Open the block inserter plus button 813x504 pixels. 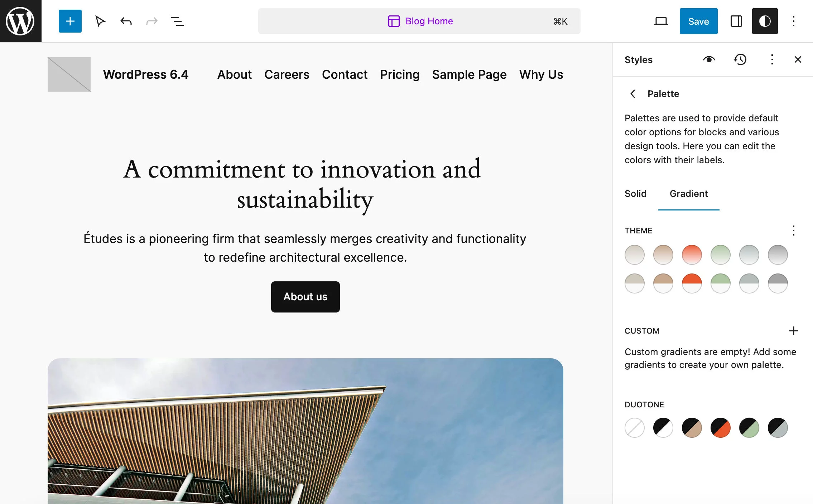pos(70,21)
